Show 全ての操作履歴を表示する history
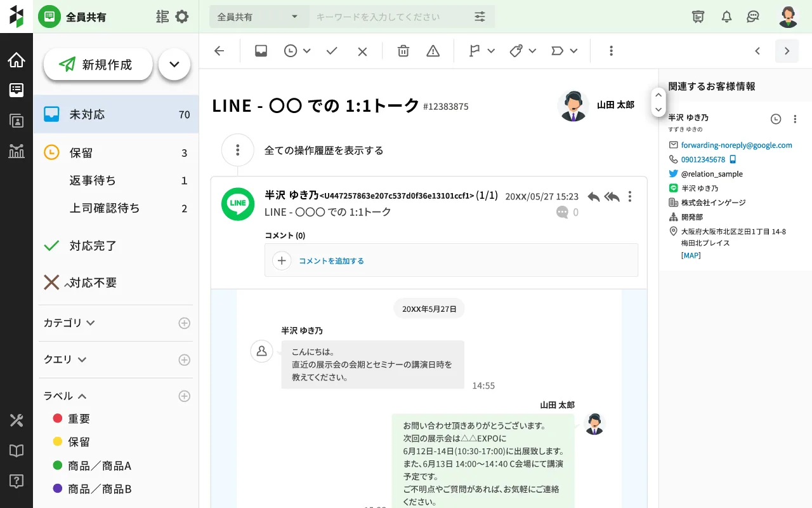 tap(324, 150)
